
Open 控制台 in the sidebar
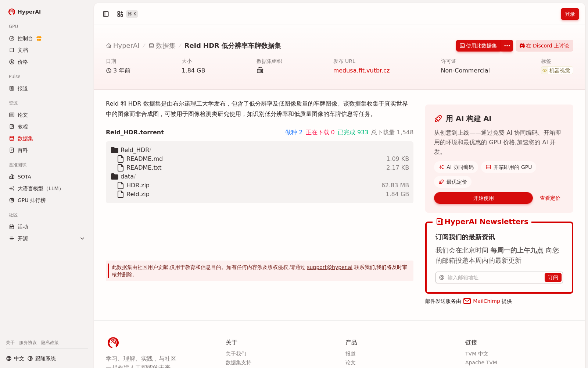point(25,38)
